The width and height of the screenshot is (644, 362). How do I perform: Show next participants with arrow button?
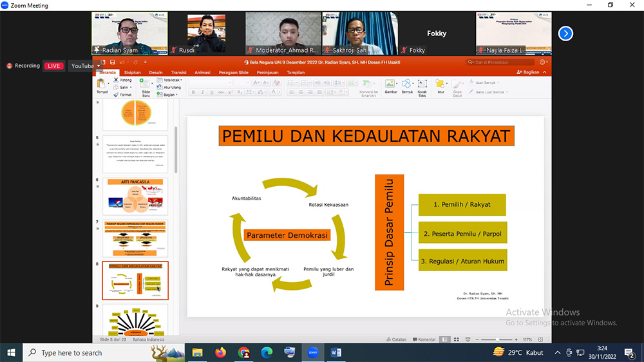coord(565,33)
